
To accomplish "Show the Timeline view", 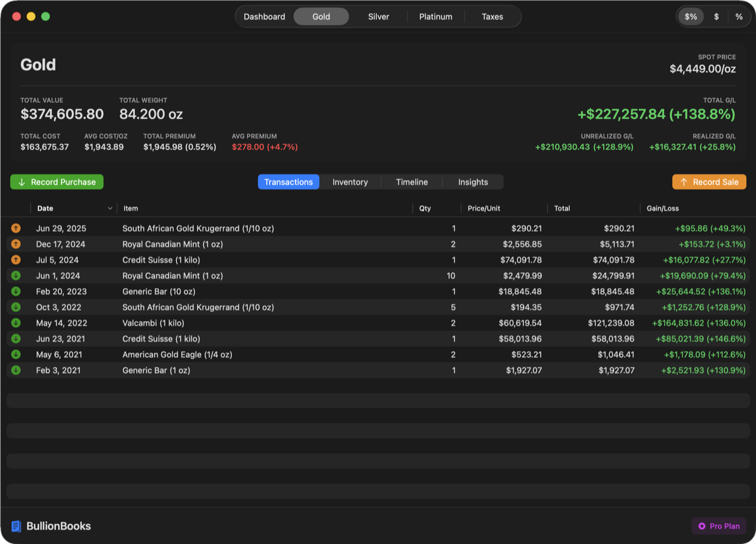I will click(x=412, y=182).
